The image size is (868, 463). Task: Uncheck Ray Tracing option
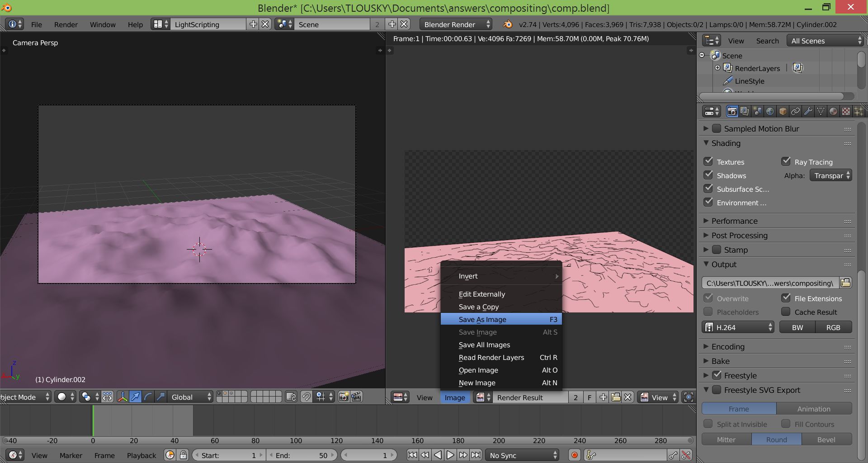click(x=786, y=161)
